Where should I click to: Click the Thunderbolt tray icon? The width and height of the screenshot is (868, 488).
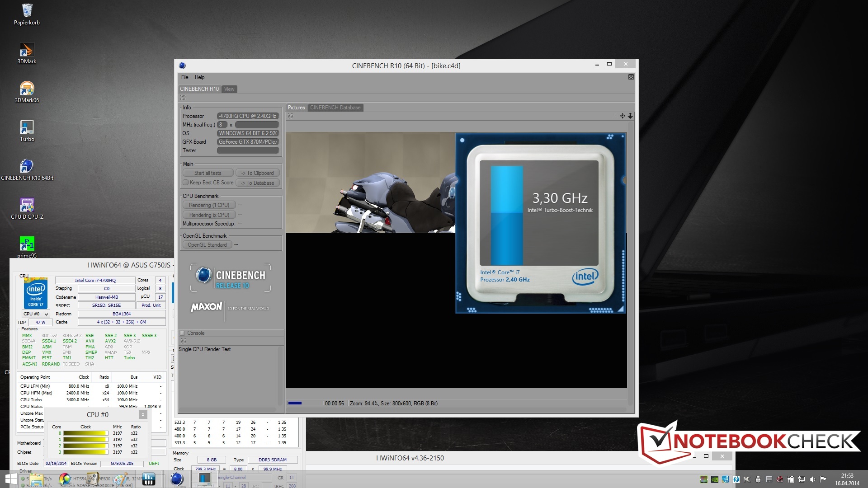pos(736,479)
